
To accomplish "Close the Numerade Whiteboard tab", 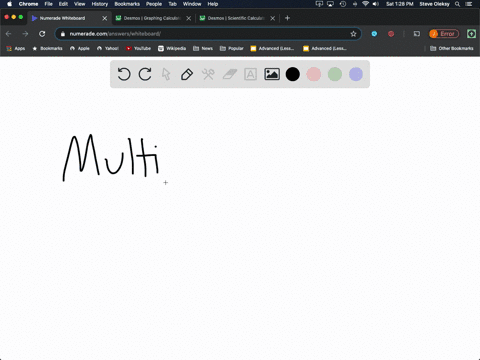I will [105, 18].
